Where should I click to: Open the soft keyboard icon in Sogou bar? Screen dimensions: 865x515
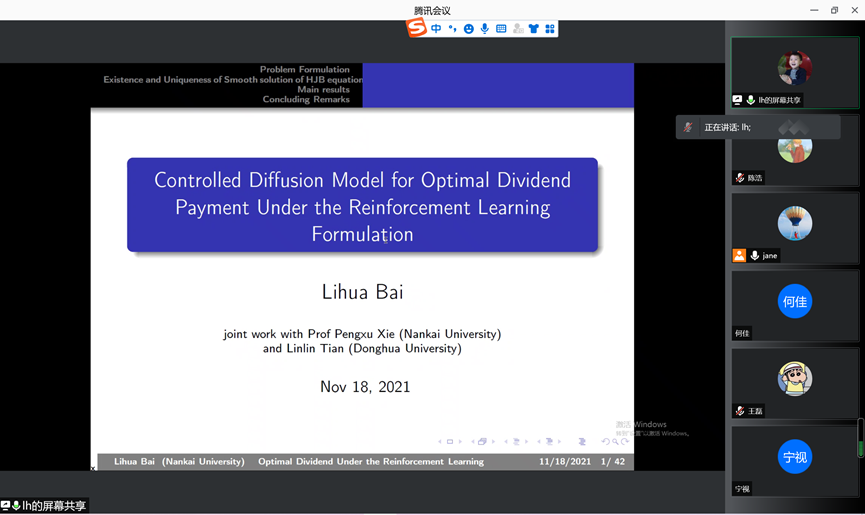[501, 29]
